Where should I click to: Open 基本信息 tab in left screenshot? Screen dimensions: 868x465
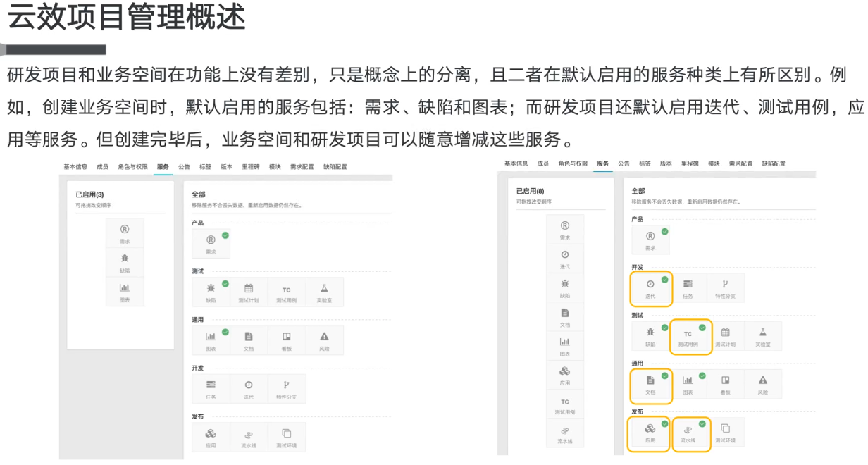[x=75, y=167]
